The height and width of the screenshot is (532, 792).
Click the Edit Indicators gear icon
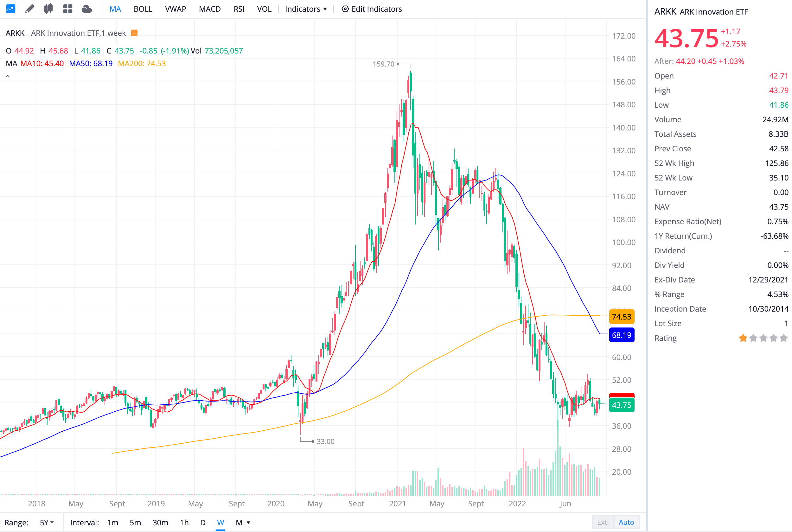tap(345, 9)
